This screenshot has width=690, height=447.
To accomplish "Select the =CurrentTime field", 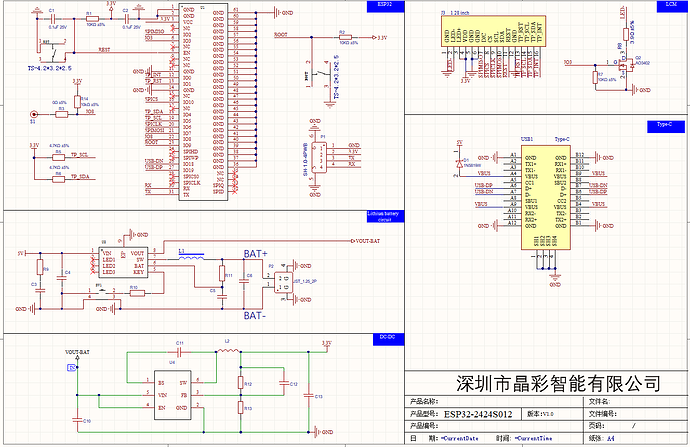I will (533, 438).
